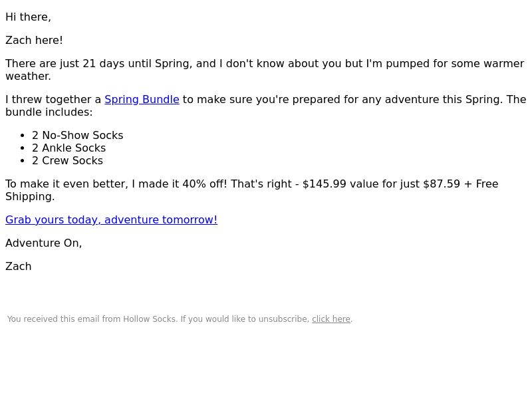Select the '2 No-Show Socks' list item
Screen dimensions: 532x399
77,136
